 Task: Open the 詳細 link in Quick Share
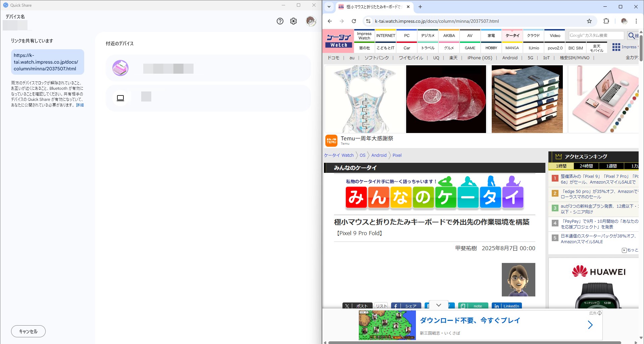[80, 105]
